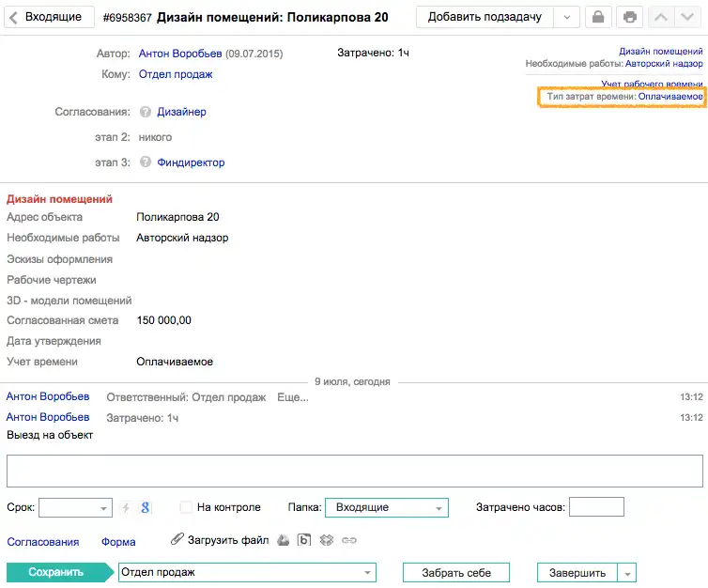Image resolution: width=708 pixels, height=588 pixels.
Task: Click Загрузить файл upload link
Action: (228, 540)
